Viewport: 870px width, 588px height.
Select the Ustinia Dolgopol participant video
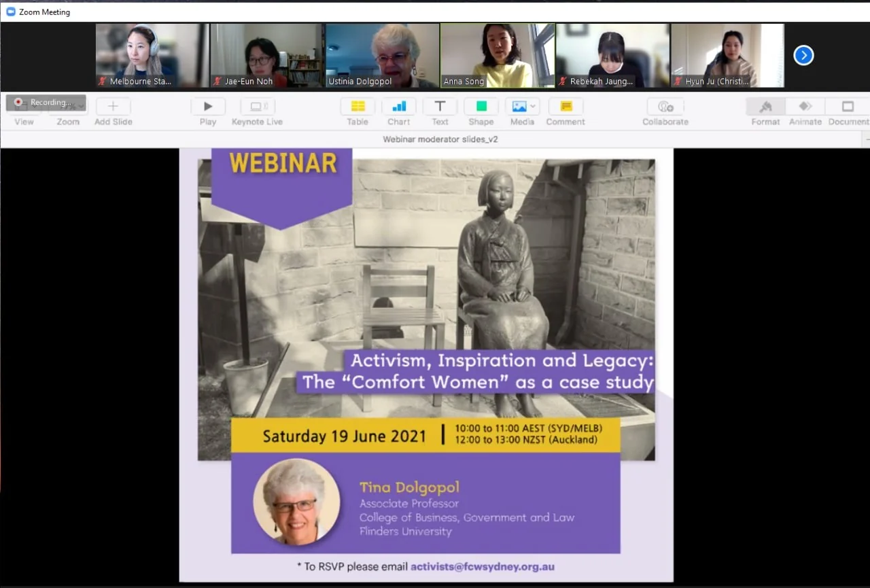coord(383,56)
